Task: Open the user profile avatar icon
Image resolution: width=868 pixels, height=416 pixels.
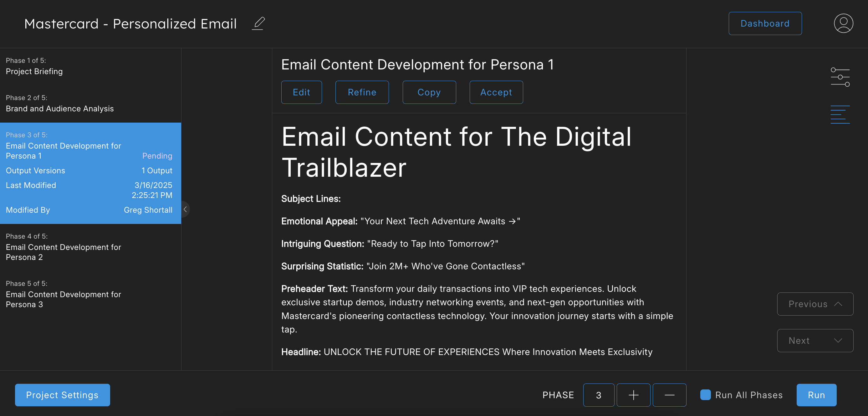Action: pyautogui.click(x=843, y=23)
